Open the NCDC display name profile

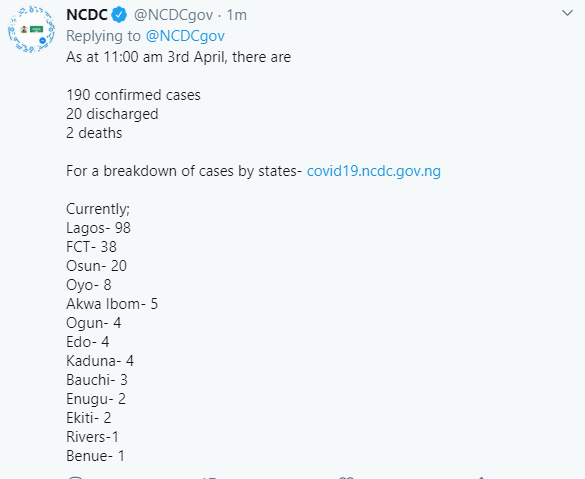point(87,15)
